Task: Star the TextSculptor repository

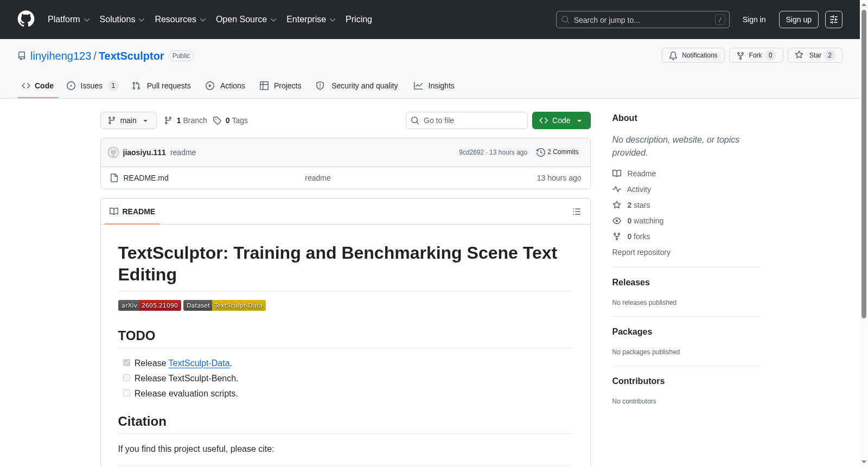Action: 815,55
